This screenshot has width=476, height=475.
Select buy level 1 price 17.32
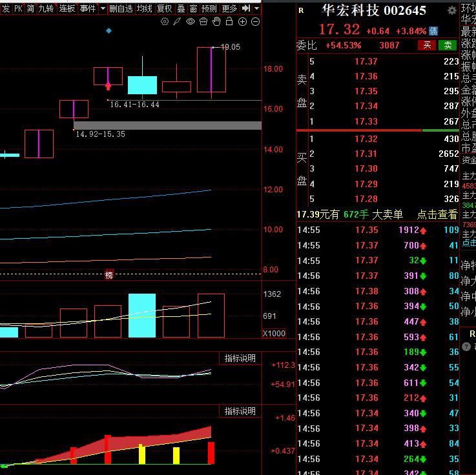366,139
